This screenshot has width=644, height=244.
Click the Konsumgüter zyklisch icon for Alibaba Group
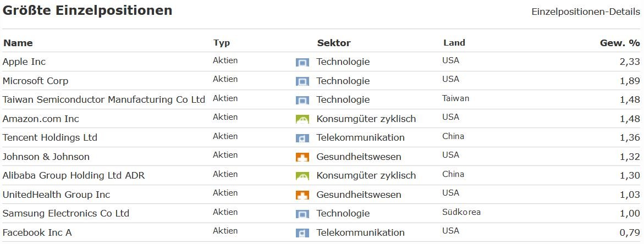(302, 176)
